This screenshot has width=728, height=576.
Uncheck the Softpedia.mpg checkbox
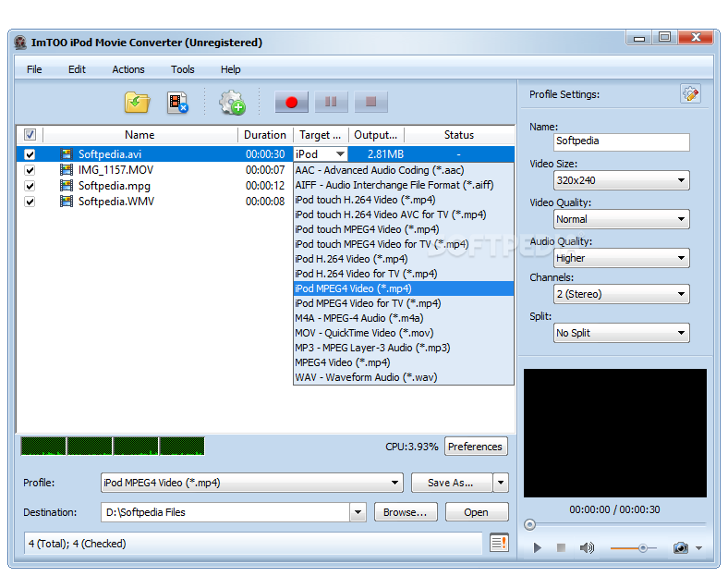pyautogui.click(x=30, y=186)
